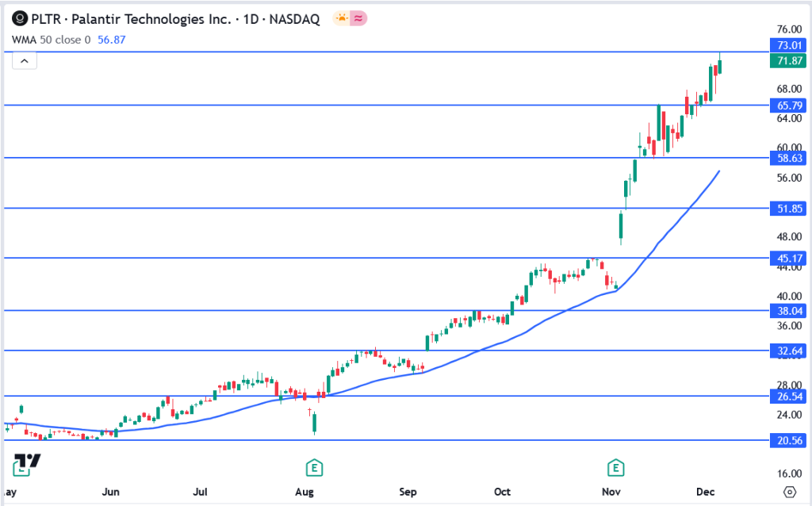
Task: Click the Sep label on the time axis
Action: coord(408,492)
